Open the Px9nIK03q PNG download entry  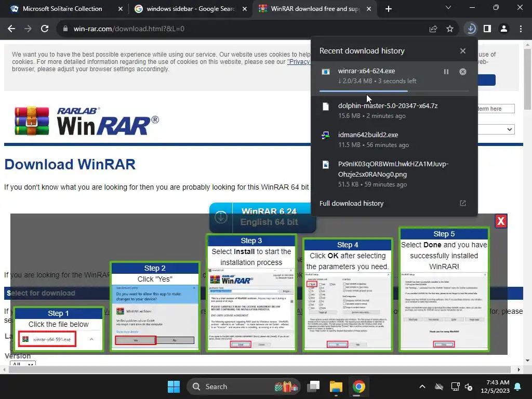pyautogui.click(x=394, y=174)
